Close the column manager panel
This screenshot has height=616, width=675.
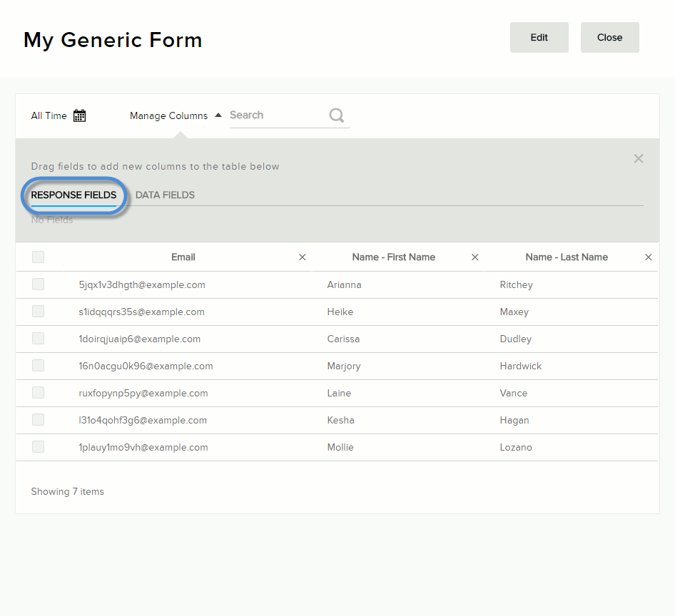click(639, 158)
